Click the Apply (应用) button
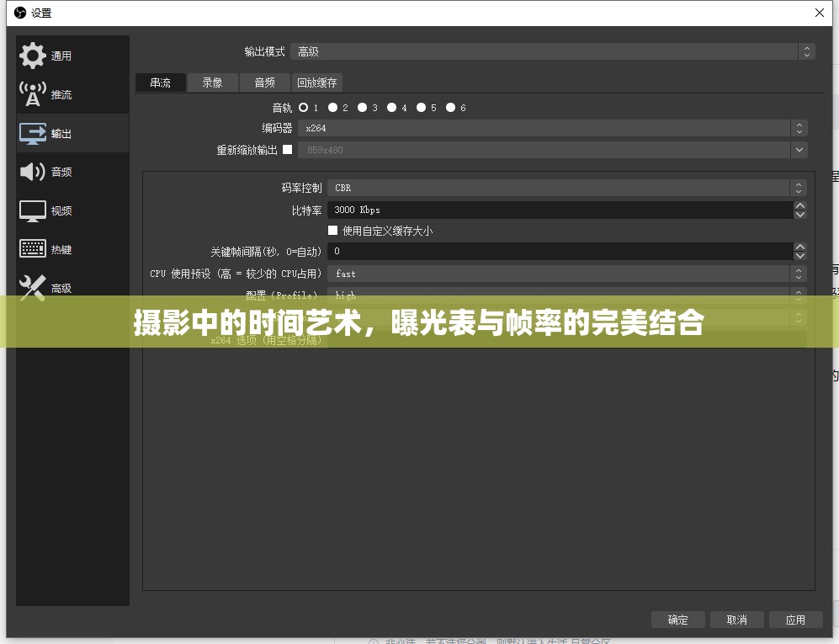839x644 pixels. [x=795, y=620]
